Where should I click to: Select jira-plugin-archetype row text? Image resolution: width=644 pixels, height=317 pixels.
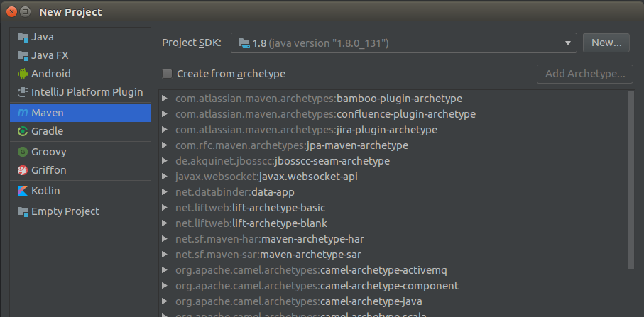point(306,130)
